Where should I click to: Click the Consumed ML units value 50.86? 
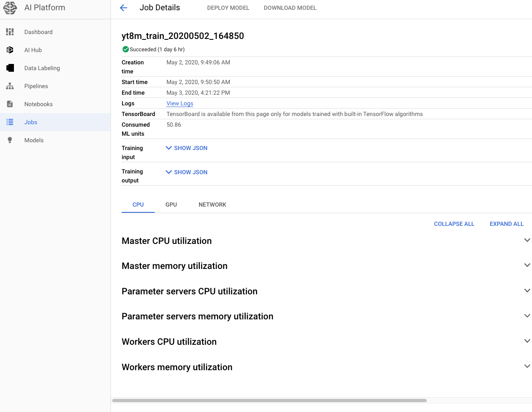(x=174, y=125)
